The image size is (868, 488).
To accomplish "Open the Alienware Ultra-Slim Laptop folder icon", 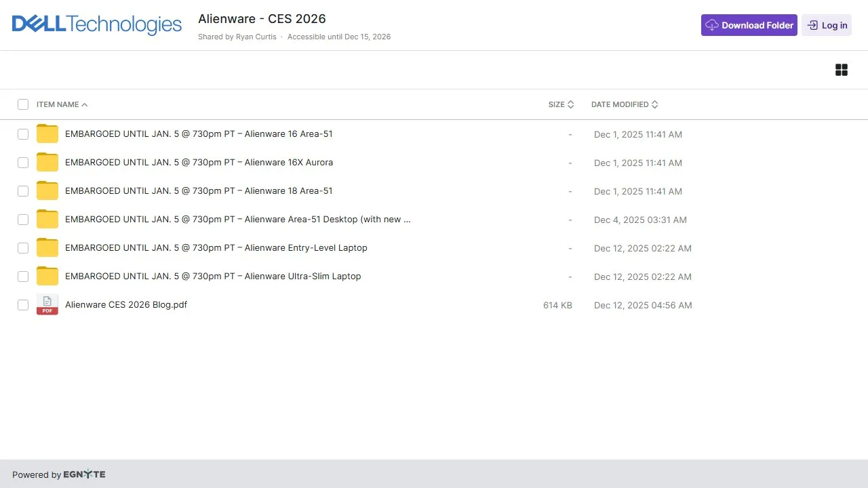I will coord(47,277).
